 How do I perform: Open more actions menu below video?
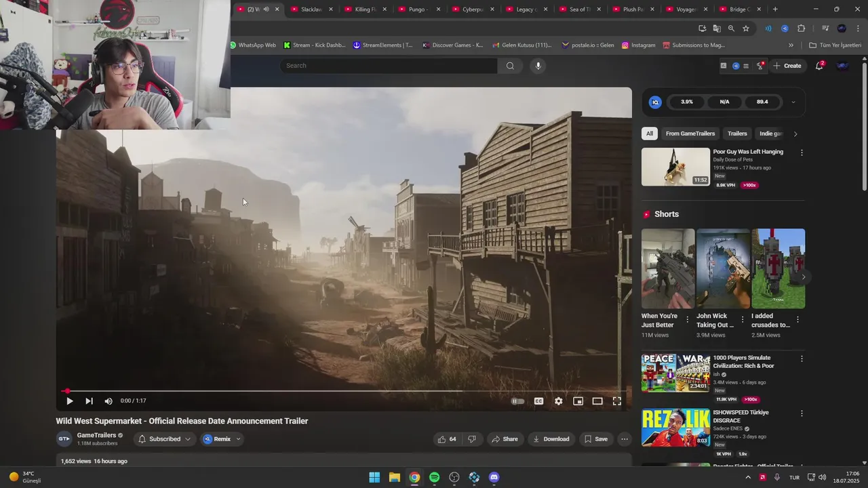[x=625, y=439]
